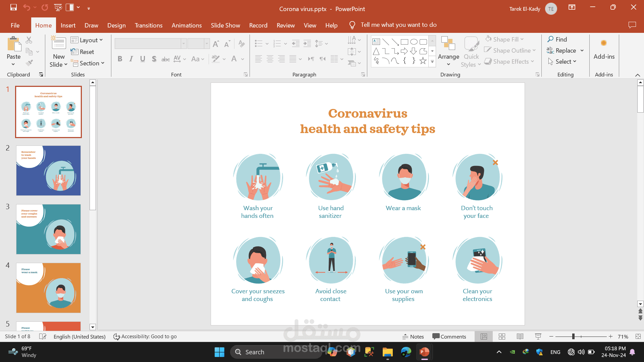Click the Cut scissors icon
Viewport: 644px width, 362px height.
(x=29, y=40)
